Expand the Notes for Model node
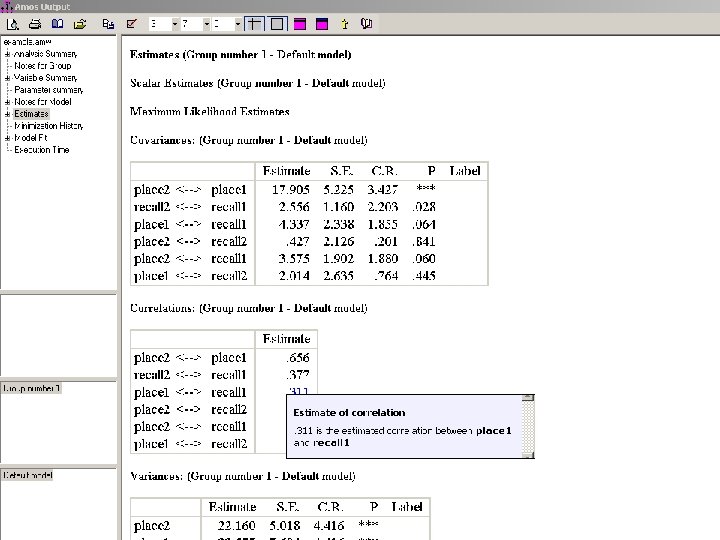720x540 pixels. coord(7,102)
